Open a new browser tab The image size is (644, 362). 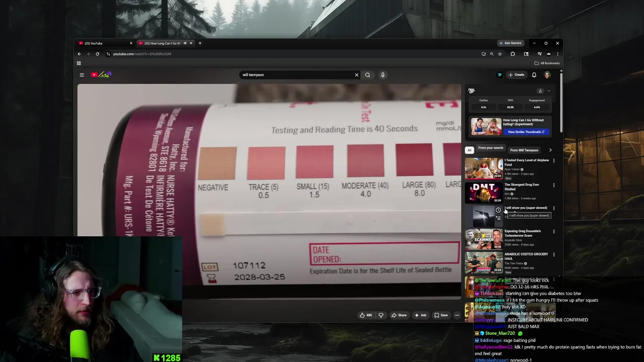click(x=200, y=43)
